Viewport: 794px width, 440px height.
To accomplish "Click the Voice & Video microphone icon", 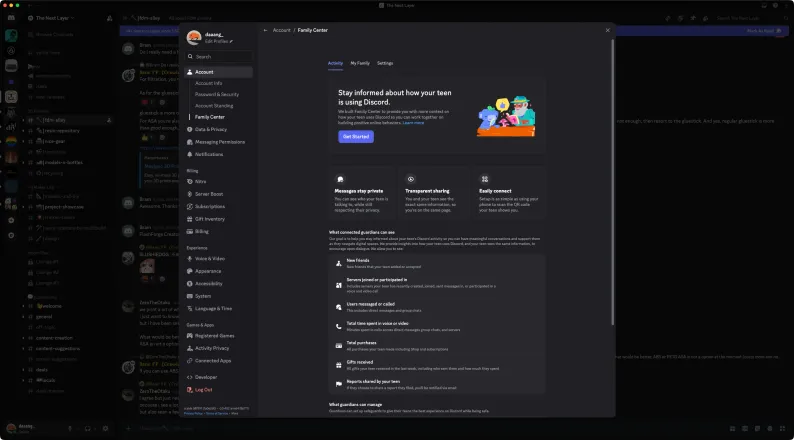I will tap(189, 259).
